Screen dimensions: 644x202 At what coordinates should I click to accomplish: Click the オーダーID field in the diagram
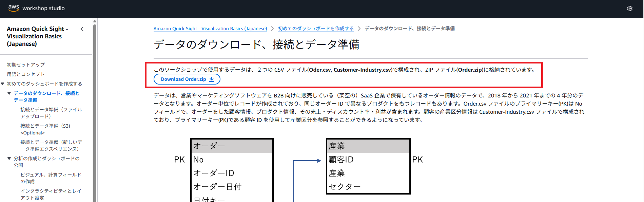point(214,173)
